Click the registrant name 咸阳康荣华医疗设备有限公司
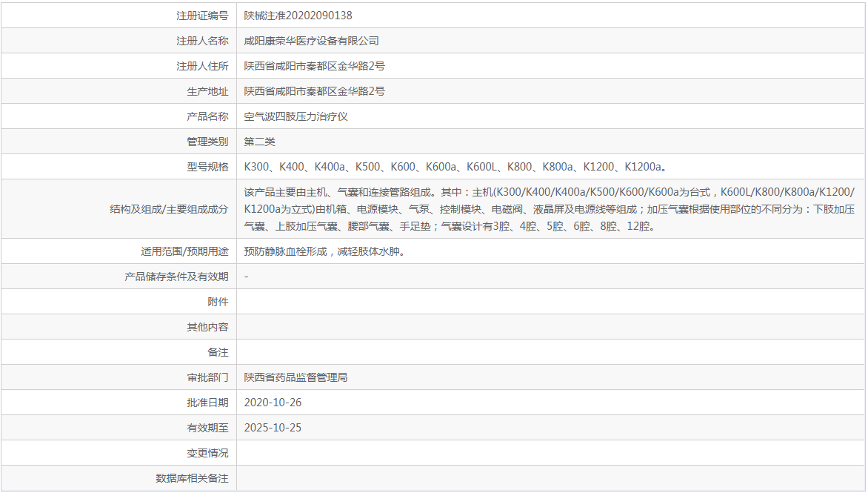 pyautogui.click(x=311, y=41)
